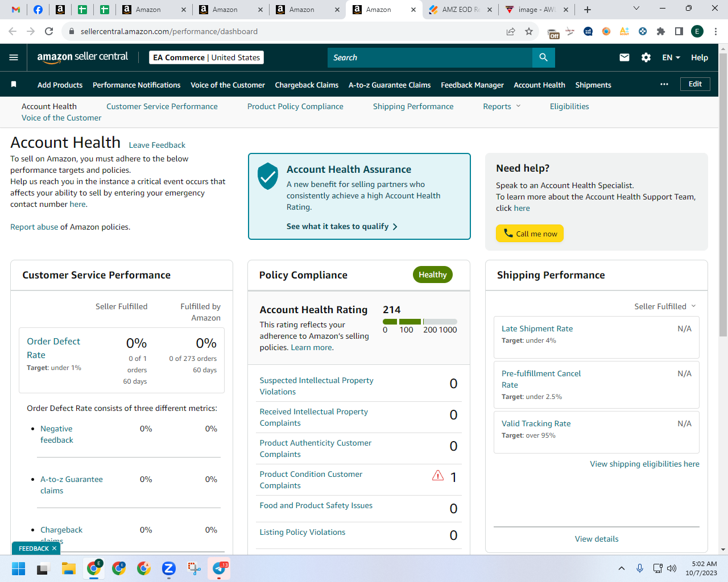Open the extension showing an Off badge
The height and width of the screenshot is (582, 728).
[553, 32]
